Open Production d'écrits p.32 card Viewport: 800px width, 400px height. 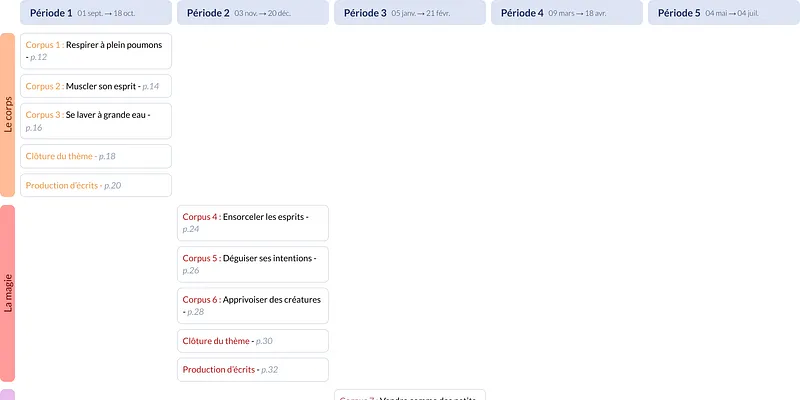tap(253, 369)
